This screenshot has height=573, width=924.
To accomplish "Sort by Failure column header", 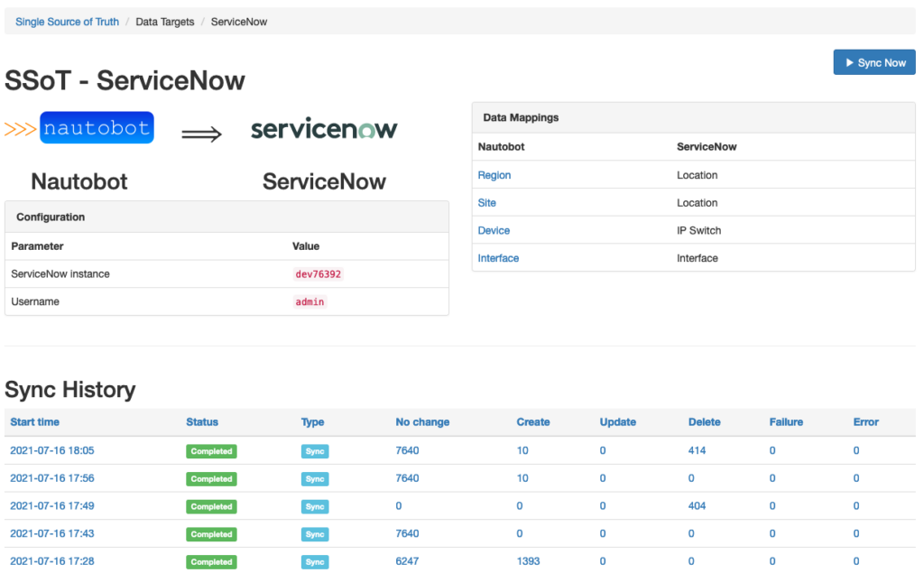I will (786, 422).
